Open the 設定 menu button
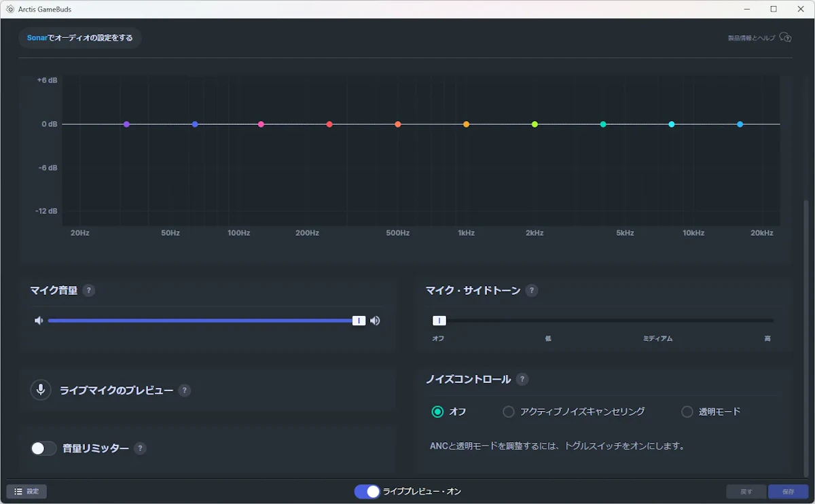Viewport: 815px width, 504px height. pyautogui.click(x=26, y=491)
